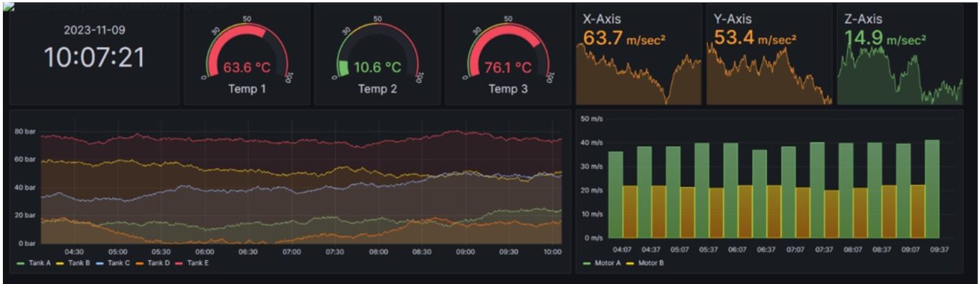Click the 06:00 time tick label
Image resolution: width=980 pixels, height=284 pixels.
[x=204, y=252]
